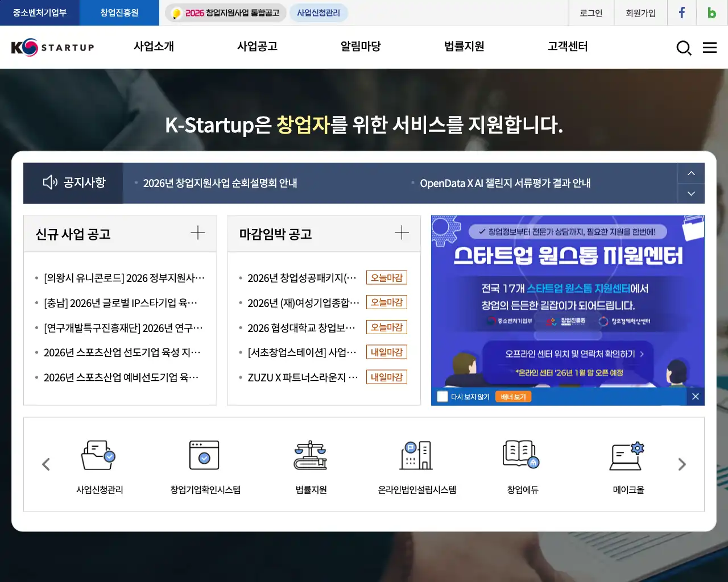
Task: Open 창업기업확인시스템 via its icon
Action: coord(204,455)
